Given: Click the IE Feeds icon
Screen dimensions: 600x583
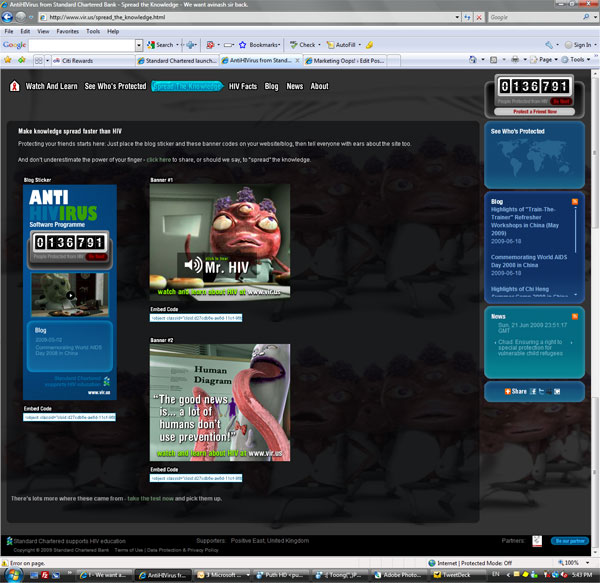Looking at the screenshot, I should coord(494,60).
